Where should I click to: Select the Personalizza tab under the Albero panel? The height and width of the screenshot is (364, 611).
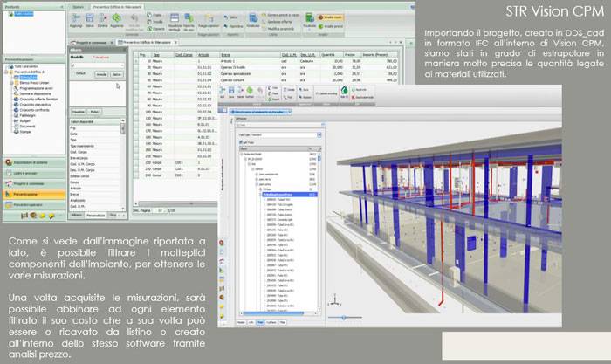point(96,215)
